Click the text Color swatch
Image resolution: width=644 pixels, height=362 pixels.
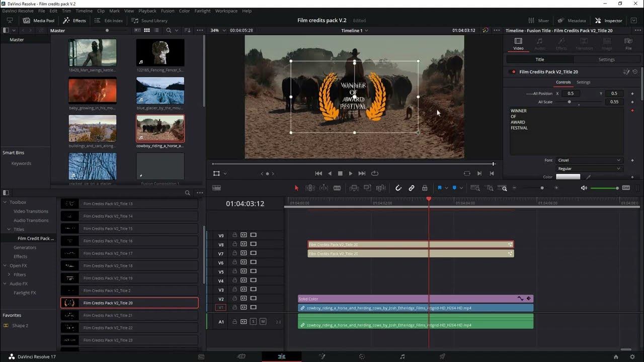coord(568,177)
